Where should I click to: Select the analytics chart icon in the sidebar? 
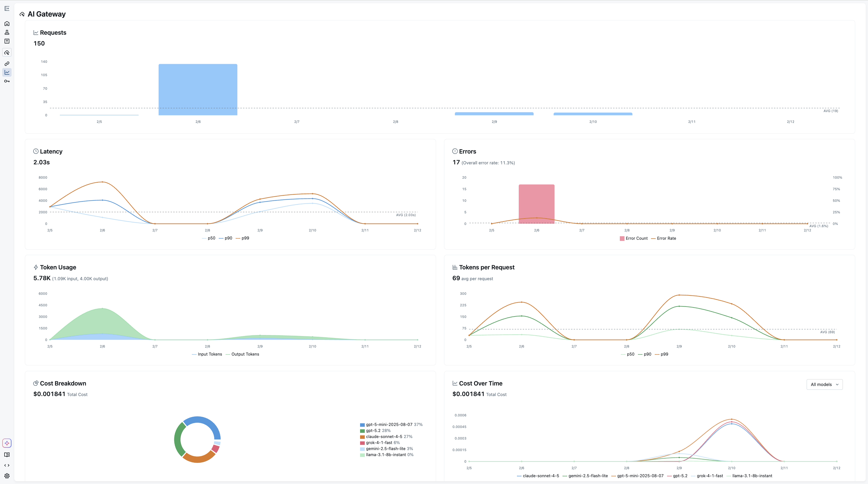point(7,72)
